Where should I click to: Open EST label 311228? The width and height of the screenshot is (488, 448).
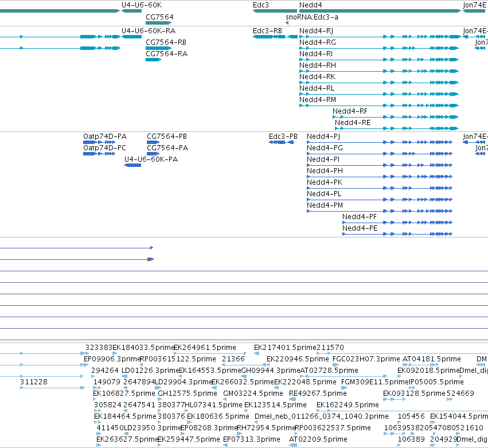coord(34,381)
